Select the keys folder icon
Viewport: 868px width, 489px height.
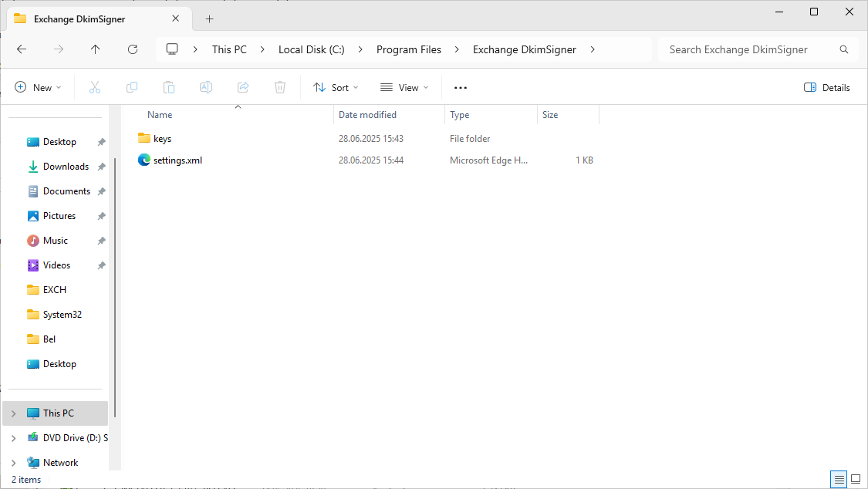pos(144,138)
